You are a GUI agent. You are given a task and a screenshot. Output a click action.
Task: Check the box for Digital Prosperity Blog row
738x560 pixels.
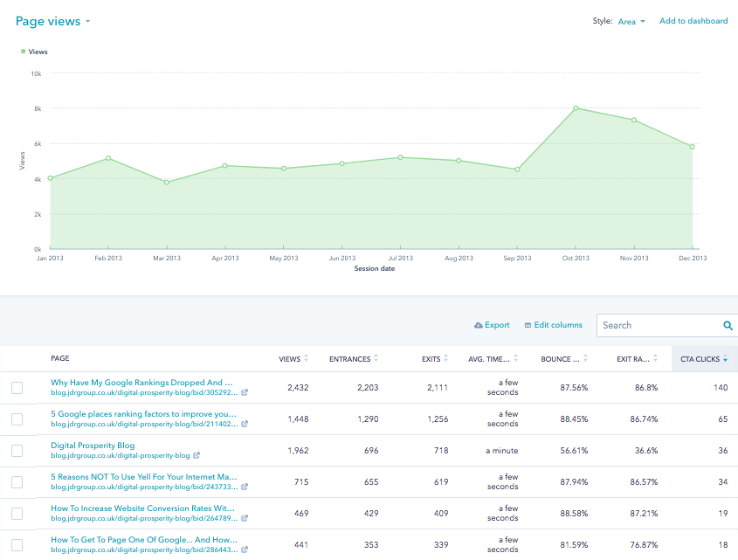17,451
